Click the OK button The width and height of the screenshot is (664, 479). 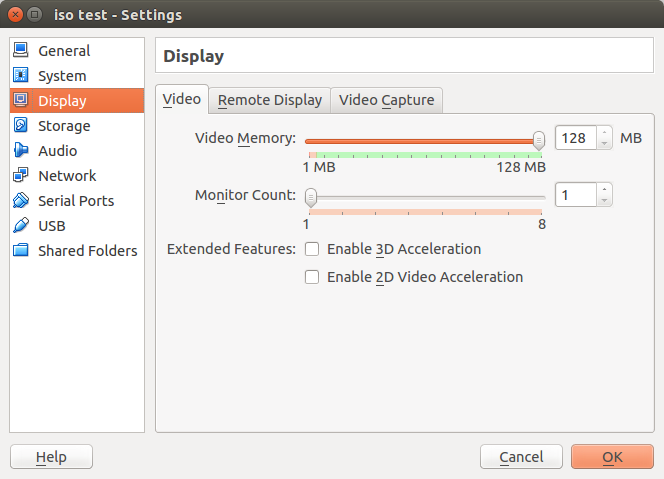tap(612, 457)
